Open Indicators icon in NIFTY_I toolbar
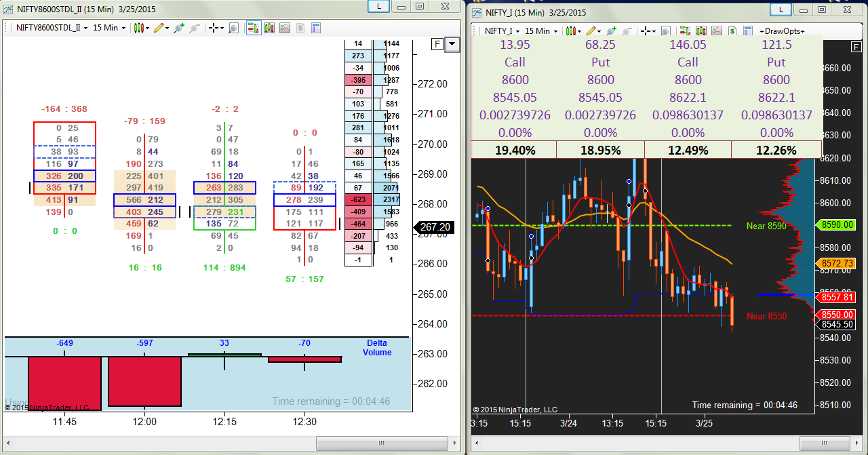 pyautogui.click(x=717, y=31)
